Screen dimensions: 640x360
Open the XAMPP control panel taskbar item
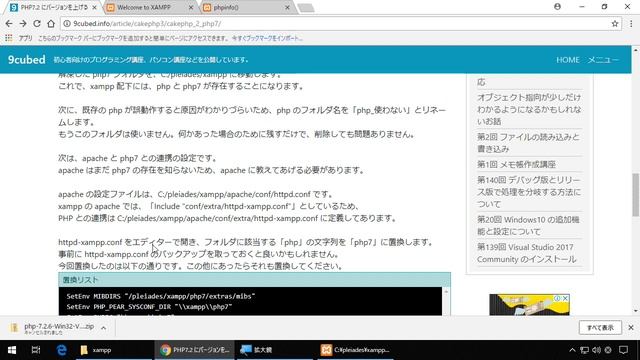355,350
